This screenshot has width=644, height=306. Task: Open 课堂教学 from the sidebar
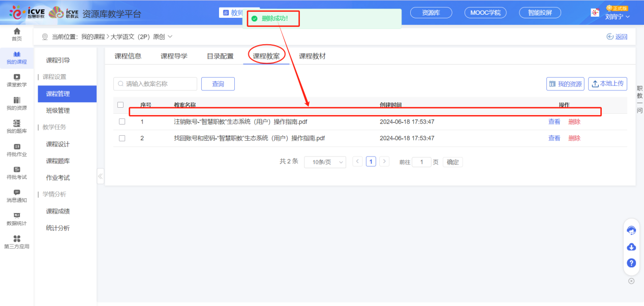pyautogui.click(x=16, y=81)
